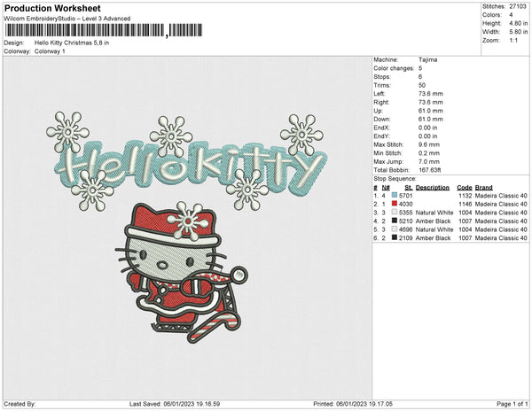
Task: Click the 'Stop Sequence:' label
Action: [x=395, y=179]
